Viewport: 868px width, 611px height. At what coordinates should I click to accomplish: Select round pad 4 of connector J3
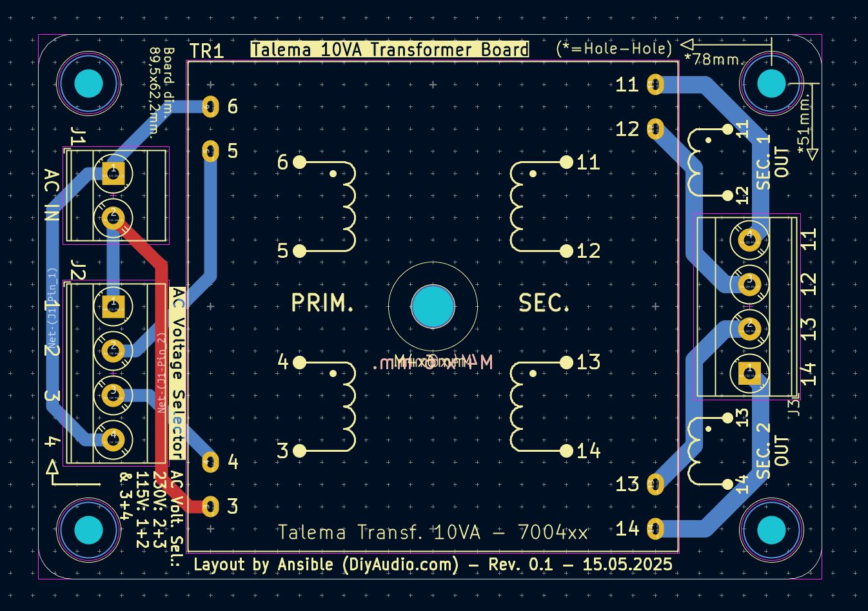tap(749, 239)
